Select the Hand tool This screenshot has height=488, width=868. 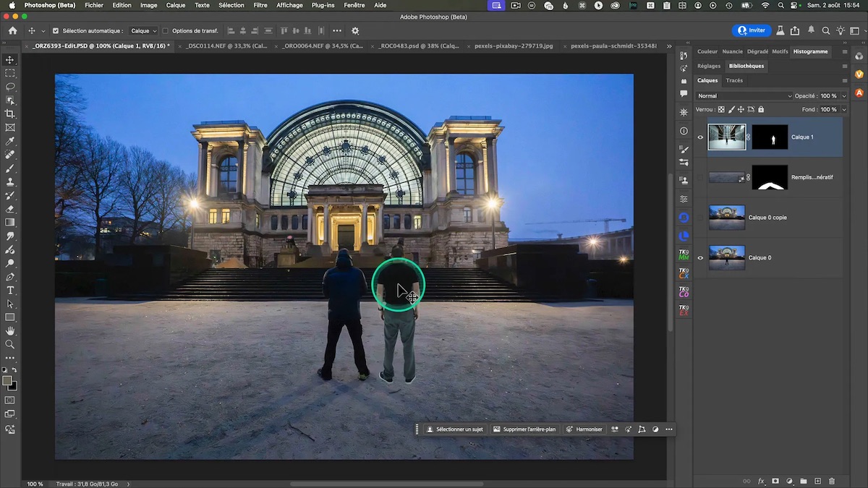coord(10,331)
